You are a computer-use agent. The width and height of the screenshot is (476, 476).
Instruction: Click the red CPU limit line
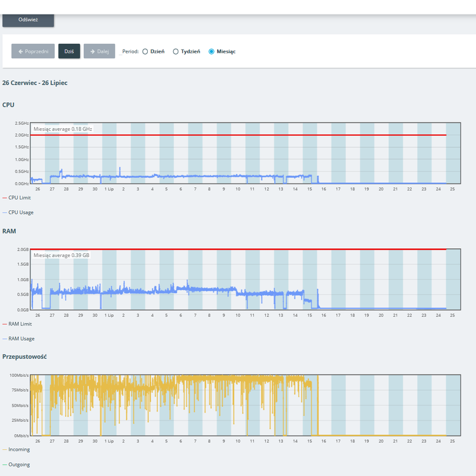point(254,135)
